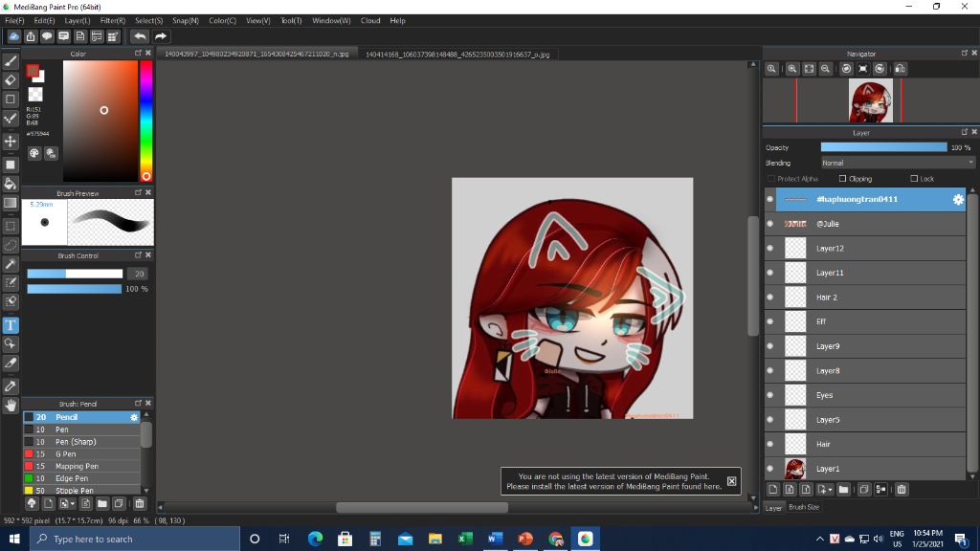Select the Move tool
Image resolution: width=980 pixels, height=551 pixels.
(10, 142)
